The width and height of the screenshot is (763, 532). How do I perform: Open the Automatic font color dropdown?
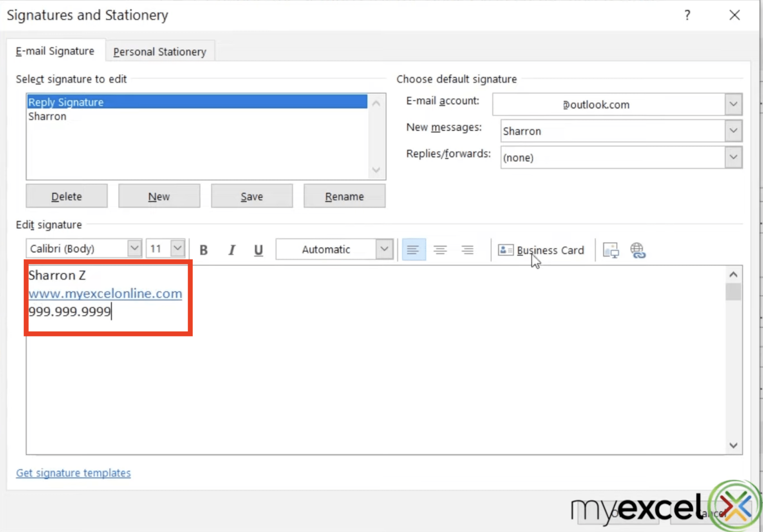(384, 249)
